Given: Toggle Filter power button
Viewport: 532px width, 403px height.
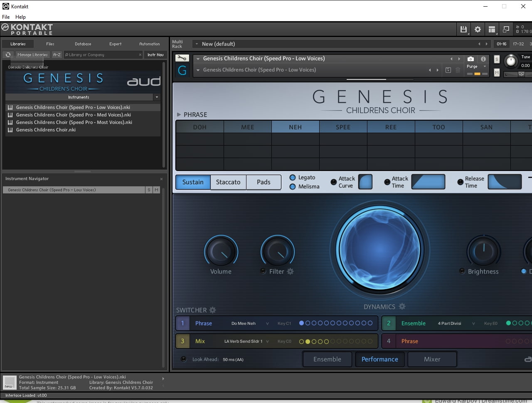Looking at the screenshot, I should (263, 271).
